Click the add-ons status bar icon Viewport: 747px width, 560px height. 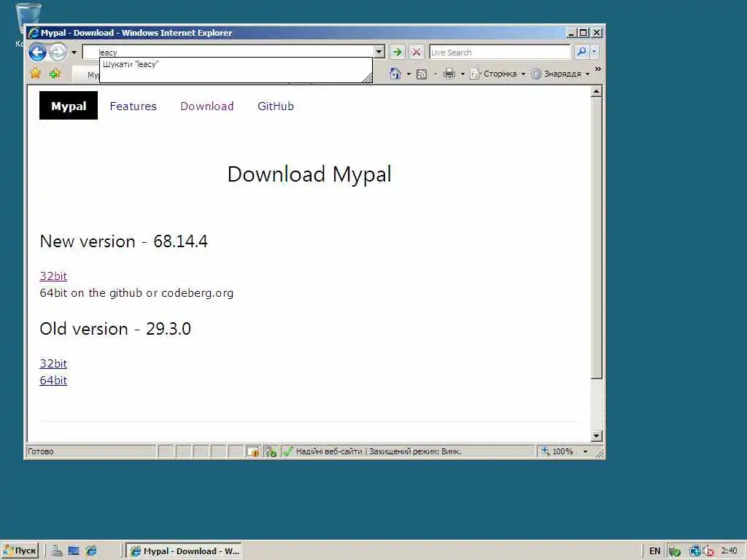coord(271,451)
